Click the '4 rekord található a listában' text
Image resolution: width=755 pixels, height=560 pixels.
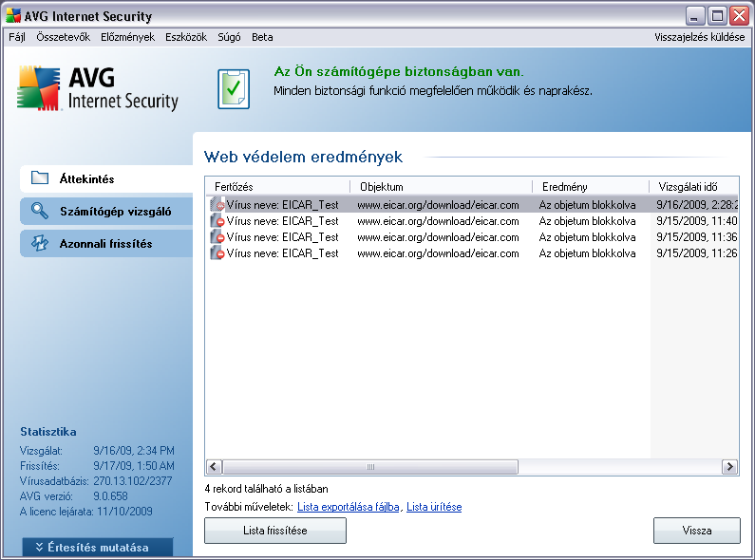(x=266, y=489)
